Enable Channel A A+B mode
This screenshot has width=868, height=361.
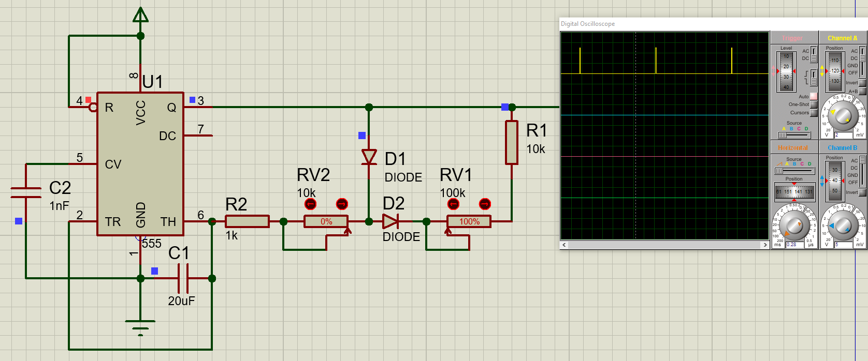tap(862, 92)
